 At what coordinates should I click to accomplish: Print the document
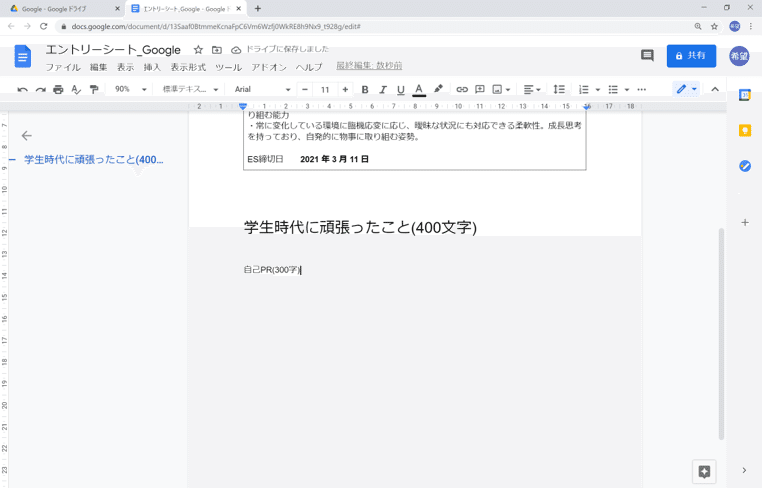pyautogui.click(x=58, y=89)
